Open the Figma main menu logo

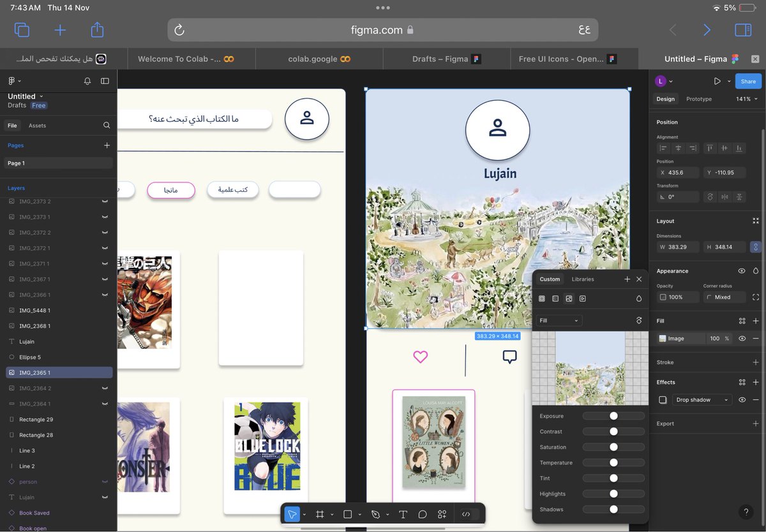pyautogui.click(x=11, y=81)
